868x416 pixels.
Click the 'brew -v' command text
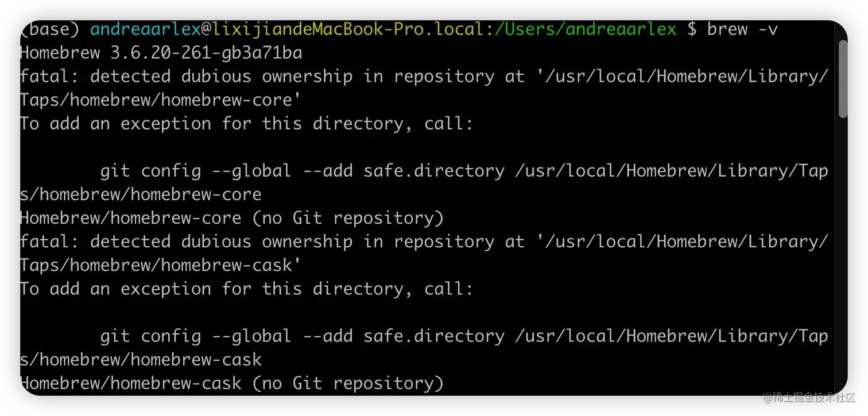742,29
